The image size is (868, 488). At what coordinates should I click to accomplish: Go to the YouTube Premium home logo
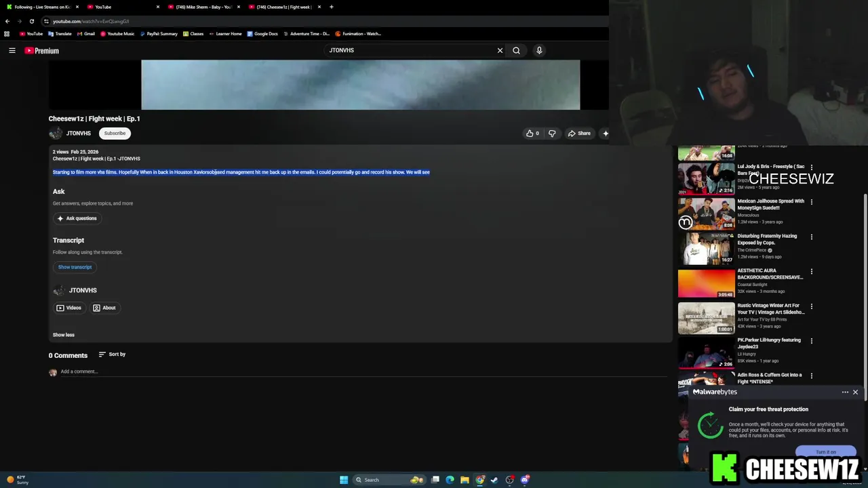coord(42,50)
